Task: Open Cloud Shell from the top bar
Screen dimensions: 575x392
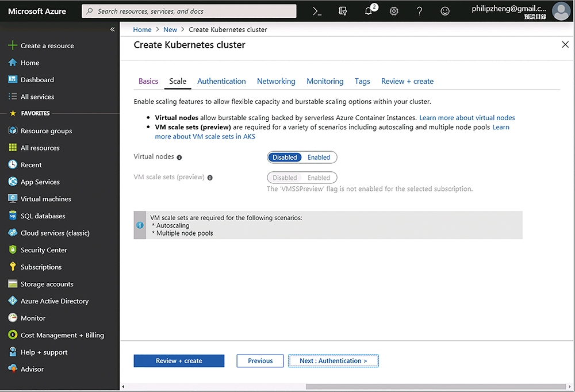Action: 317,11
